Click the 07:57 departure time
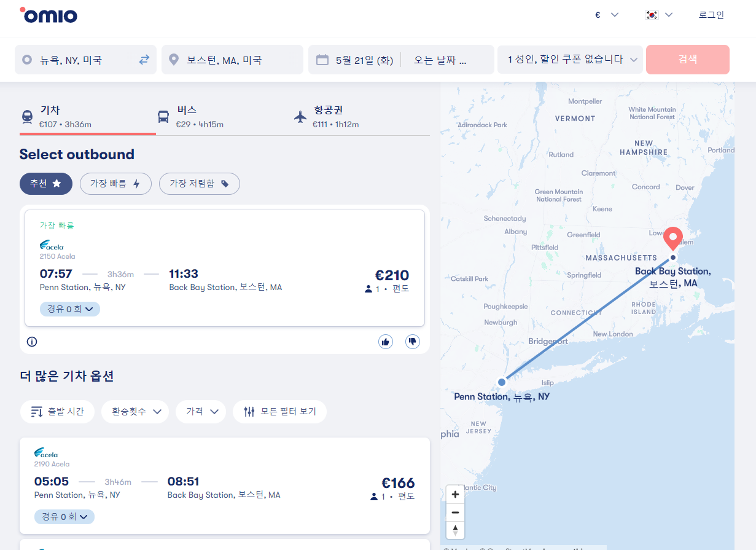 (56, 273)
